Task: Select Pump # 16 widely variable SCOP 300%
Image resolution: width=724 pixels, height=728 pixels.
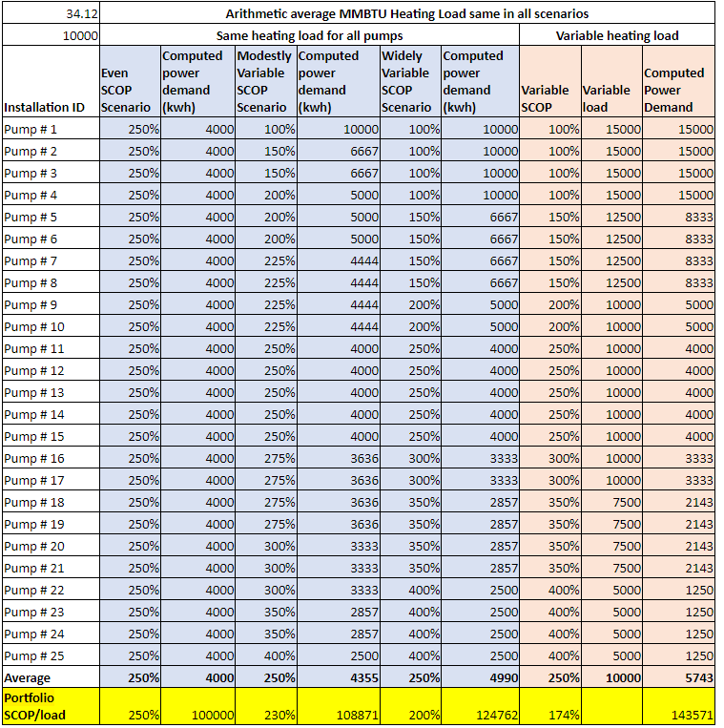Action: pyautogui.click(x=411, y=458)
